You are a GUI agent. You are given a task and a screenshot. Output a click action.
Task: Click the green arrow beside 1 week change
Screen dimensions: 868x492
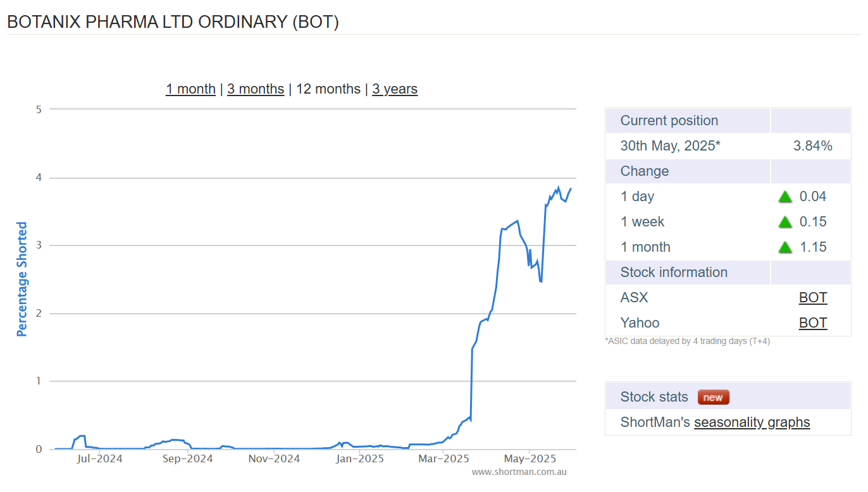[x=785, y=222]
